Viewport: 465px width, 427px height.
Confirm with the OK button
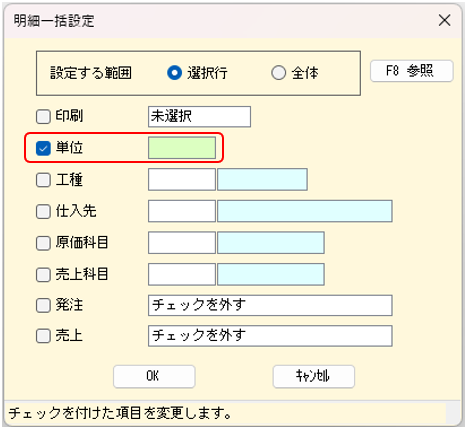(154, 376)
